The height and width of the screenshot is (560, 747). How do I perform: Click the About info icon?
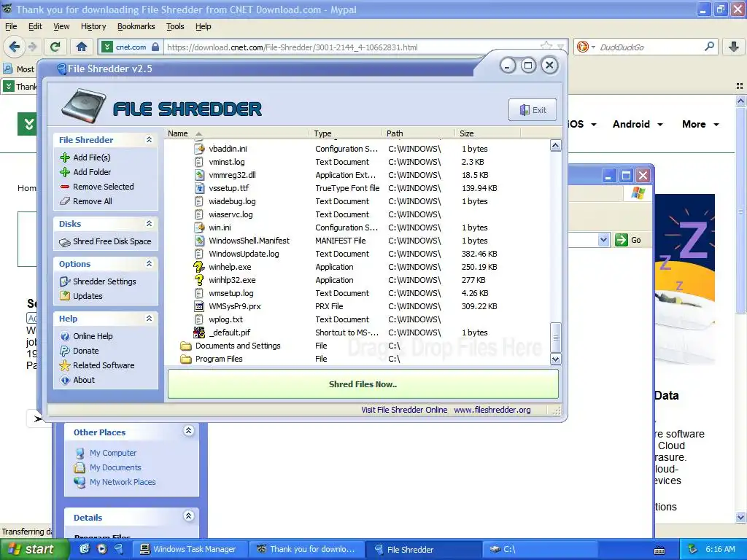click(65, 380)
